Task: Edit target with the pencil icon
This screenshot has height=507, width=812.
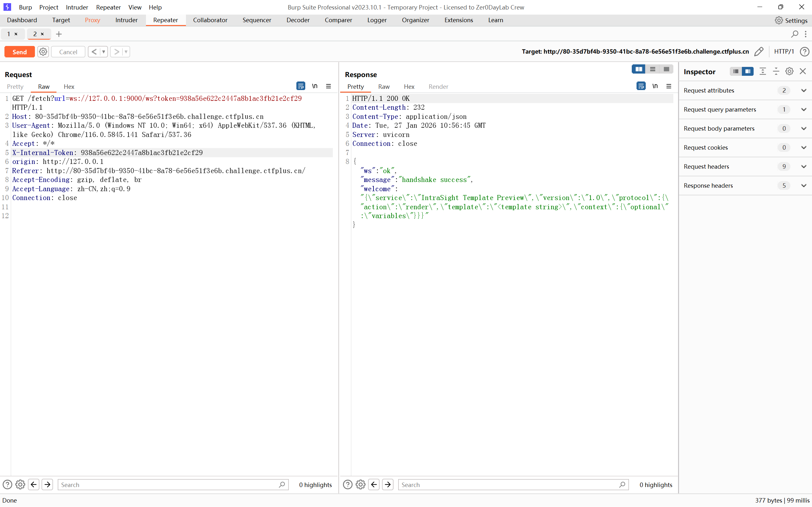Action: click(759, 52)
